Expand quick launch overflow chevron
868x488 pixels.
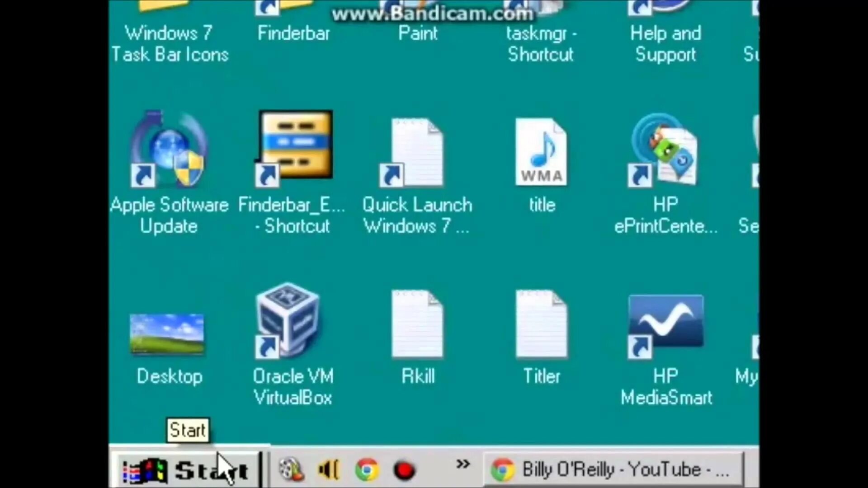pos(462,464)
